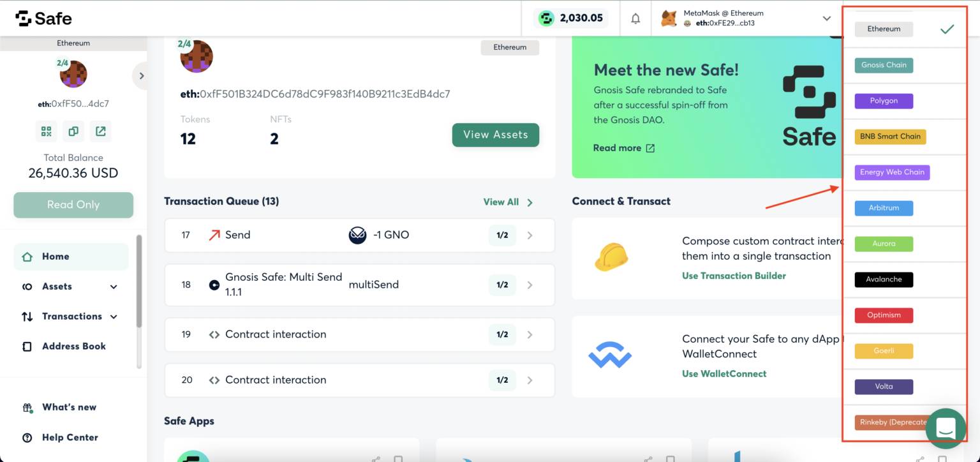980x462 pixels.
Task: Click the yellow hard hat Transaction Builder icon
Action: tap(611, 257)
